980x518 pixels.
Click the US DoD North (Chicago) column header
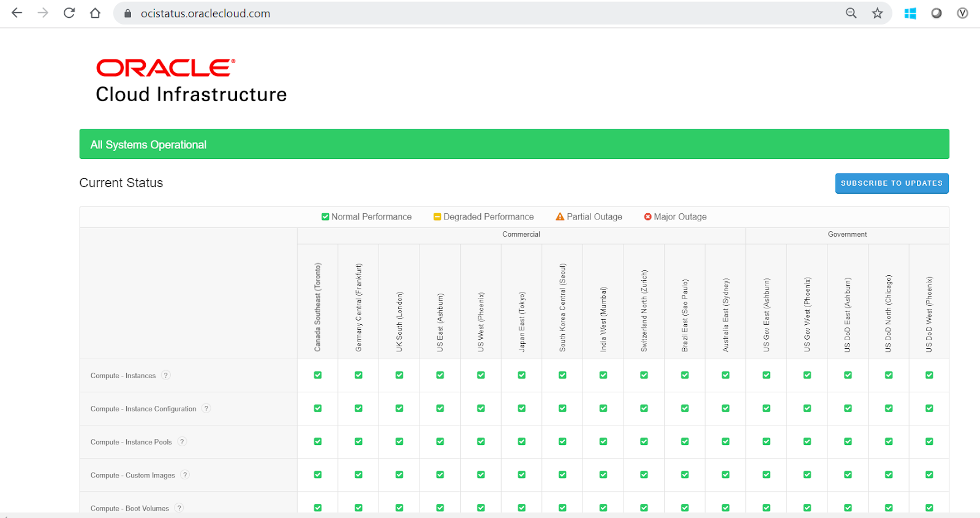(x=889, y=313)
